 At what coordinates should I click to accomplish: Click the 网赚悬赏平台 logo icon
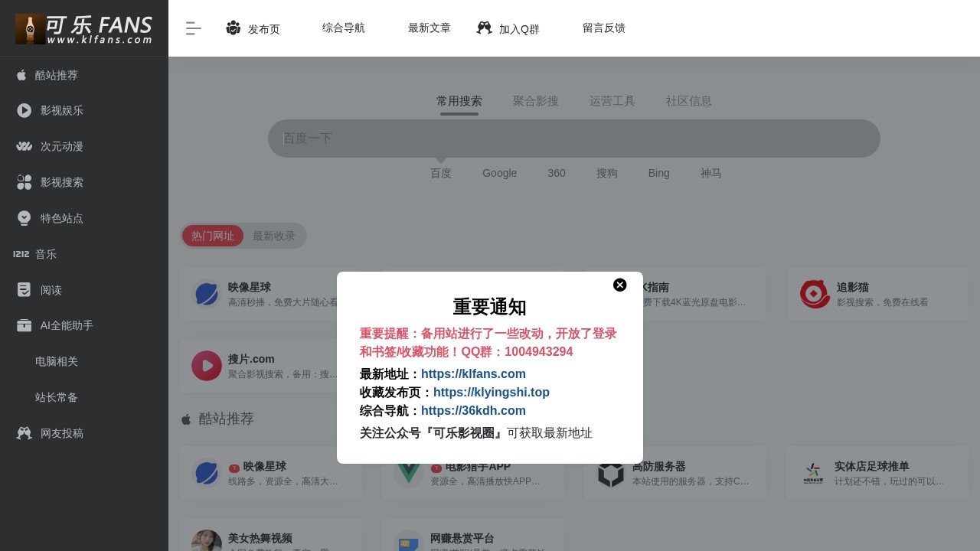[x=409, y=540]
